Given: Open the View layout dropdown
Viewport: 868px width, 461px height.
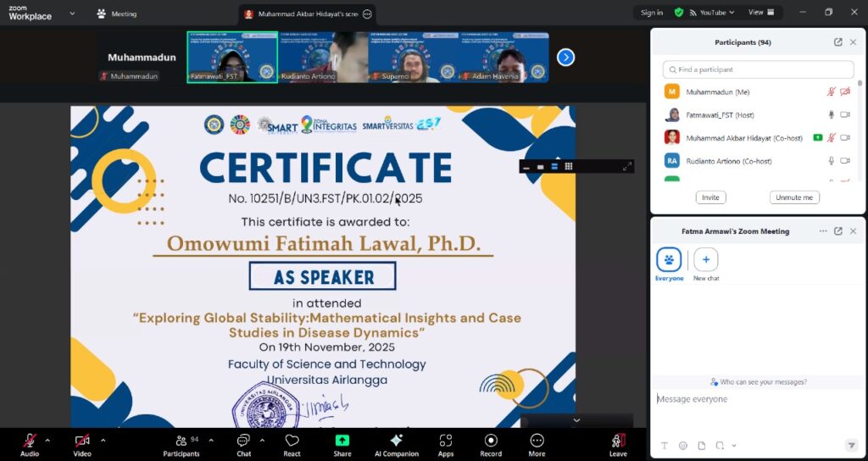Looking at the screenshot, I should pos(760,13).
